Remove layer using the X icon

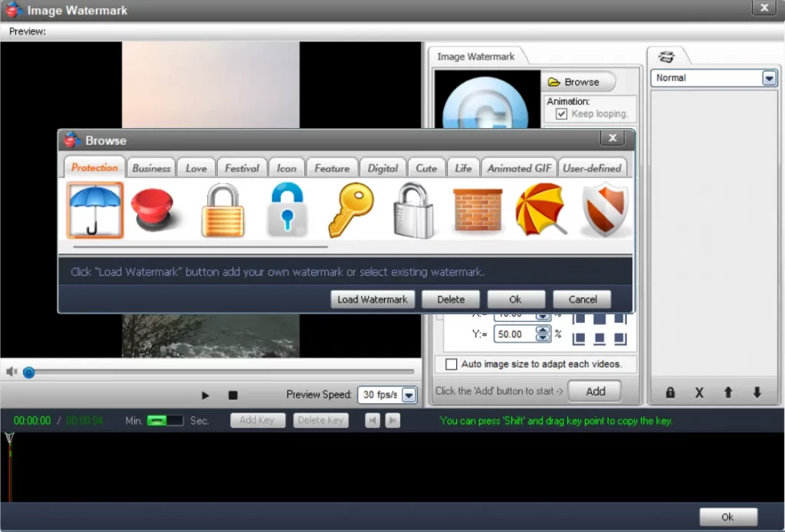[x=699, y=392]
